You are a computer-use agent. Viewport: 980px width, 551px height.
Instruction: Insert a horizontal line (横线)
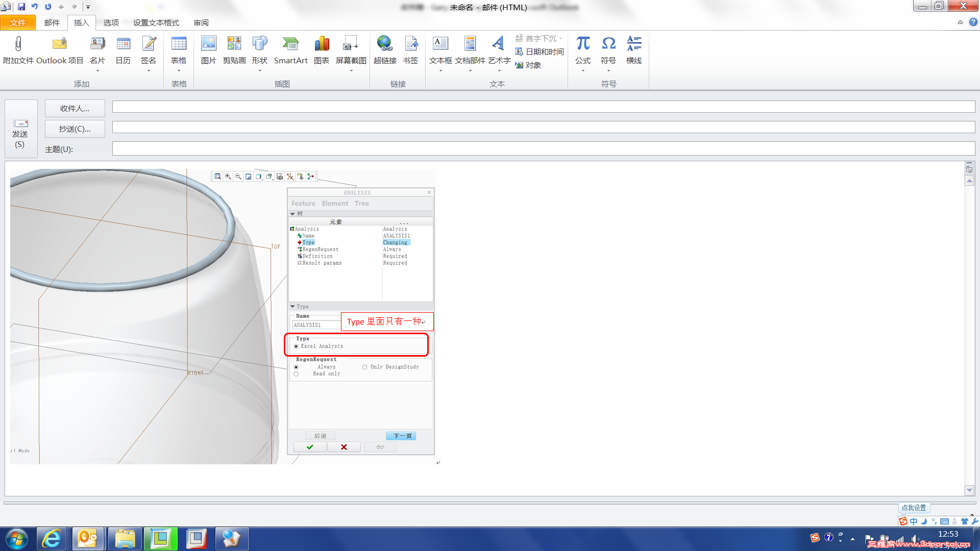(634, 44)
